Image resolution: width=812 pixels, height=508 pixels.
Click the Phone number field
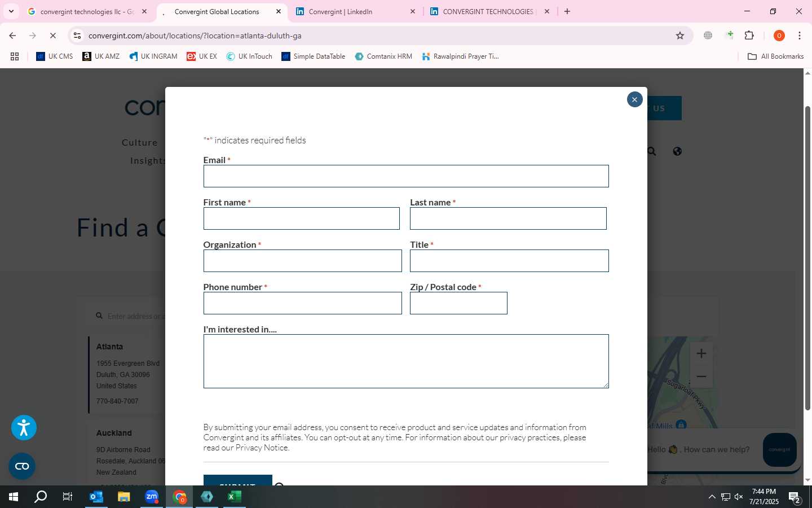(302, 303)
